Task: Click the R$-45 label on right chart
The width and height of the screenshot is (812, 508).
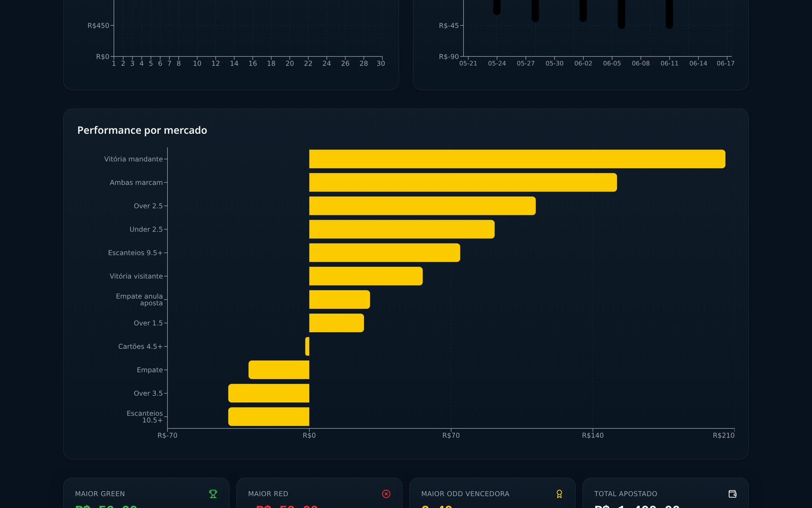Action: pyautogui.click(x=449, y=25)
